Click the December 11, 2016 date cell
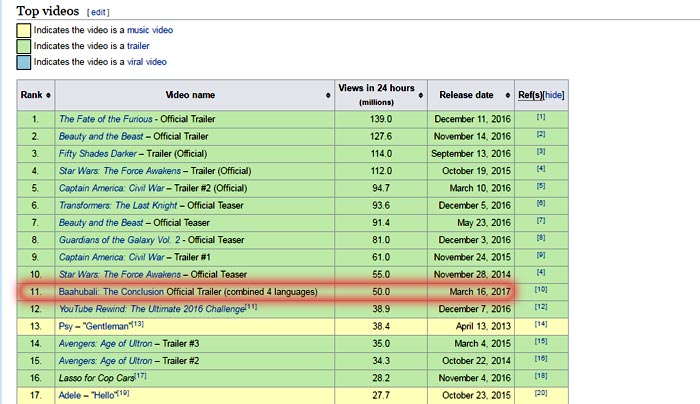Viewport: 700px width, 404px height. tap(471, 119)
